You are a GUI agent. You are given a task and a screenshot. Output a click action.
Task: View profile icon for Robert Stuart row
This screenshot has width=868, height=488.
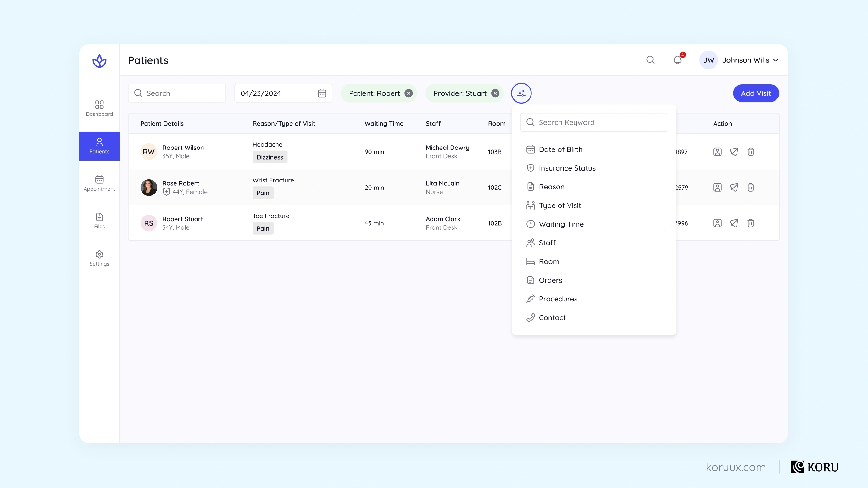tap(717, 223)
